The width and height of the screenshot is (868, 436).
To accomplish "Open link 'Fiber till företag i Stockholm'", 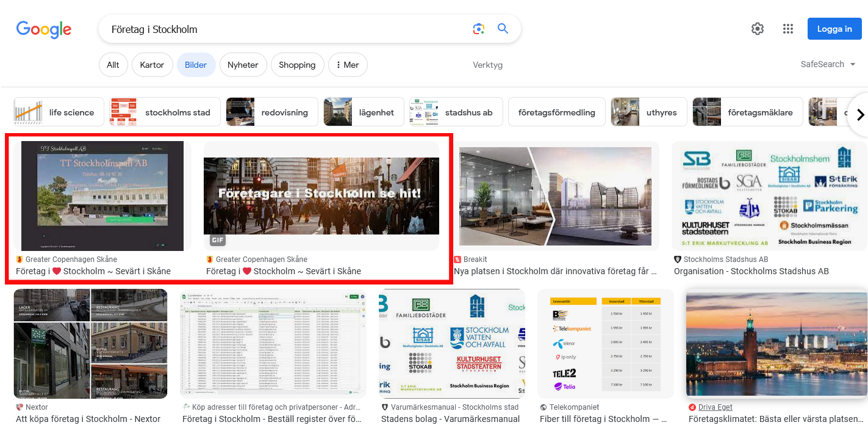I will (603, 419).
